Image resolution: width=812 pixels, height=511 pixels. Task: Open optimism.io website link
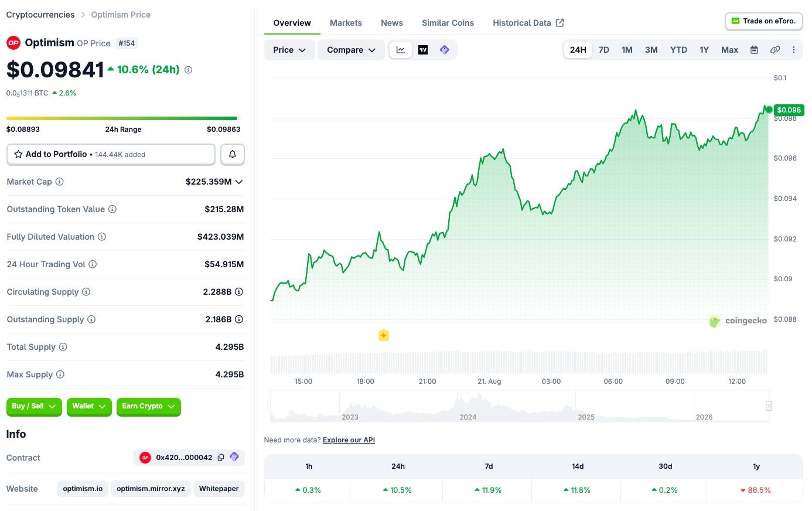tap(83, 489)
